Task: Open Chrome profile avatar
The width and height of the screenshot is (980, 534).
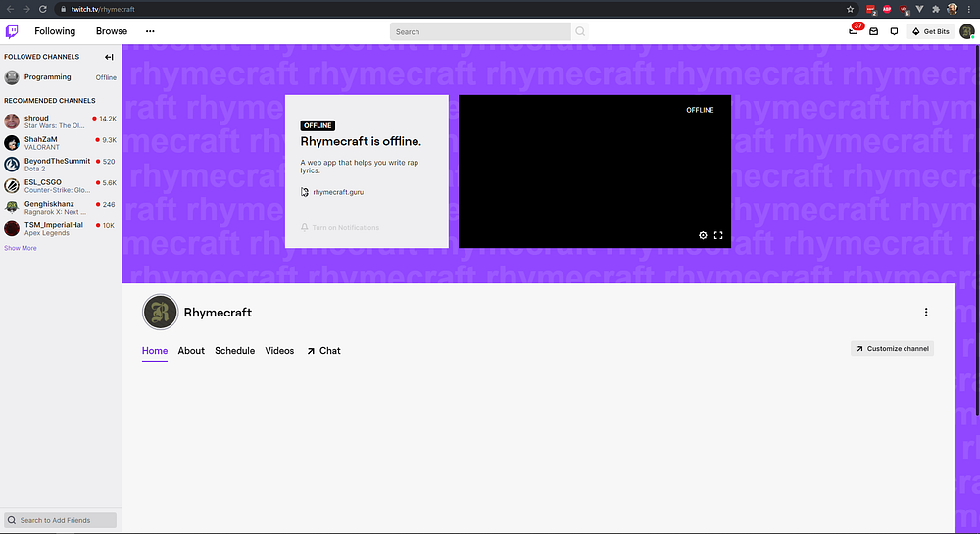Action: (953, 9)
